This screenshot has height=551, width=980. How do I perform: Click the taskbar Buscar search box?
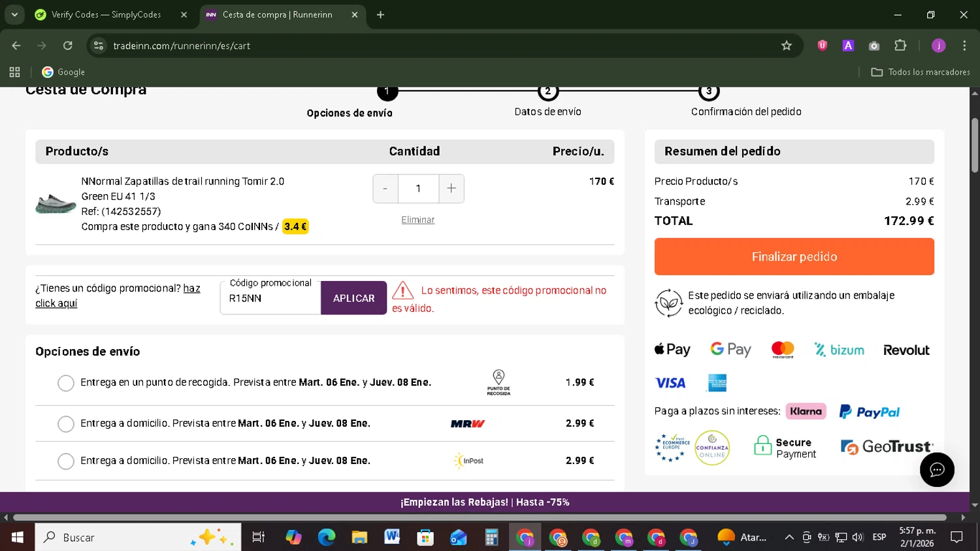(x=138, y=537)
